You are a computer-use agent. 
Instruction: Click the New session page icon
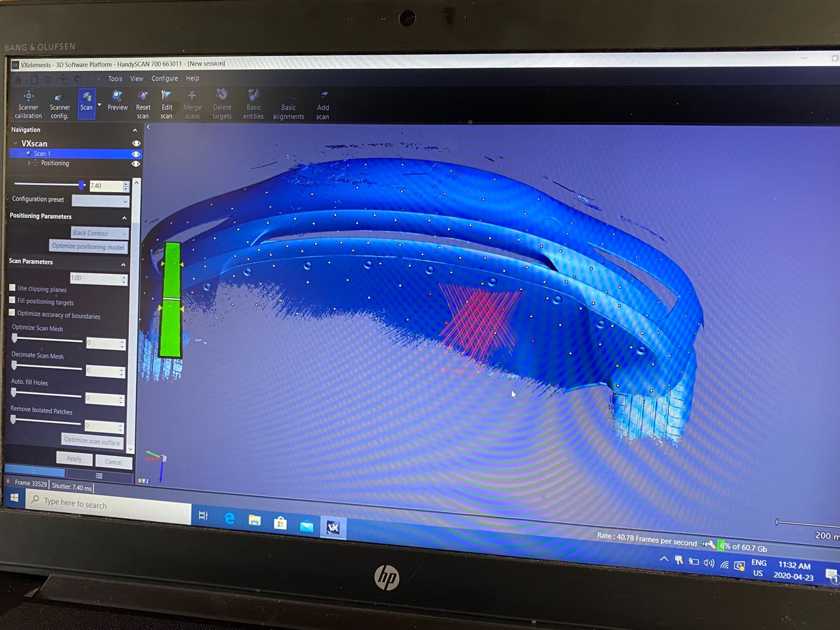point(34,79)
